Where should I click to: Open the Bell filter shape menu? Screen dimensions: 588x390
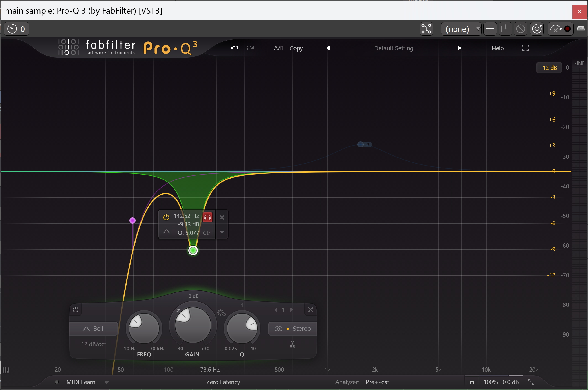93,329
